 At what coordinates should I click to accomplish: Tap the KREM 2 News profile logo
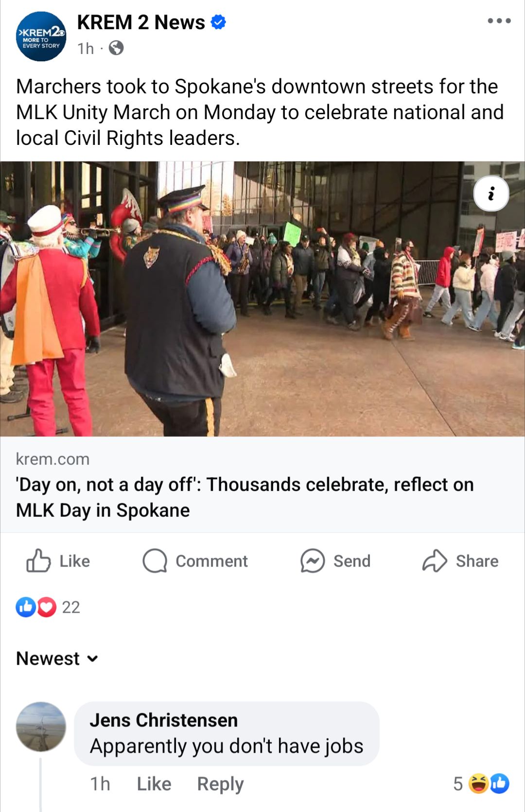click(41, 36)
